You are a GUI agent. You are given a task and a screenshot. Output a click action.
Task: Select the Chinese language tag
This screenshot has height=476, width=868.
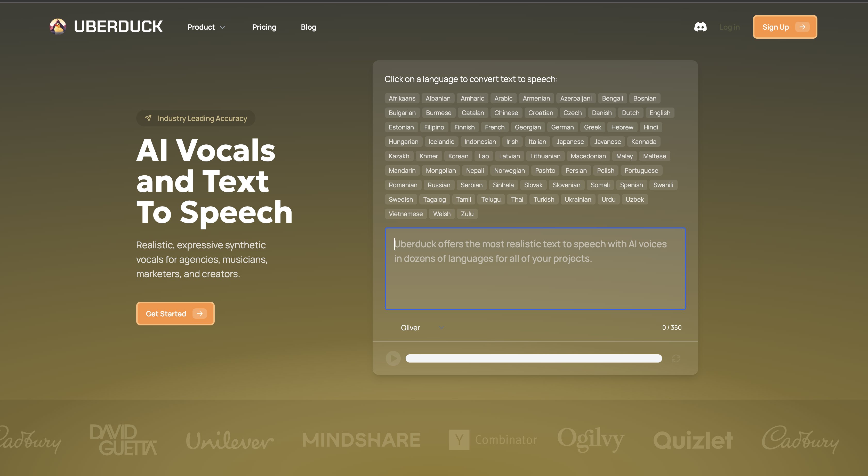coord(506,113)
